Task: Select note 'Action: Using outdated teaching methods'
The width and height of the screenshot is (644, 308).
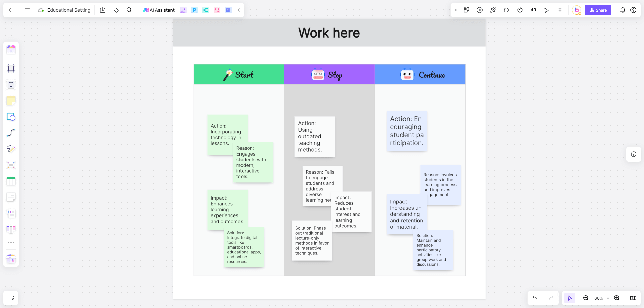Action: 315,136
